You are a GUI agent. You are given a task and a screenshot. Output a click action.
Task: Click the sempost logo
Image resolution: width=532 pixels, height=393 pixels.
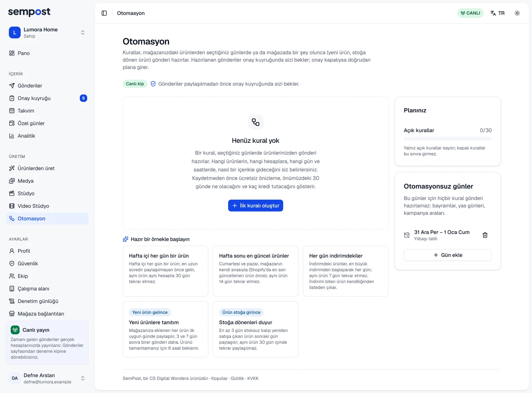[29, 12]
